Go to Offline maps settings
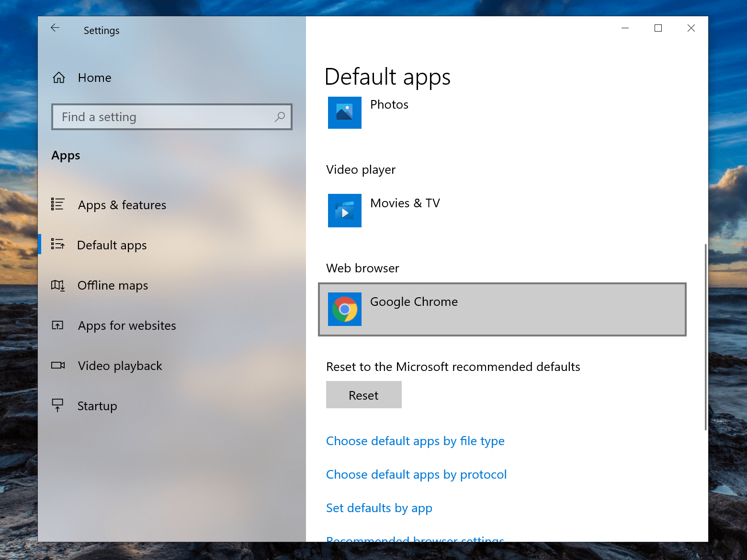 (x=171, y=285)
